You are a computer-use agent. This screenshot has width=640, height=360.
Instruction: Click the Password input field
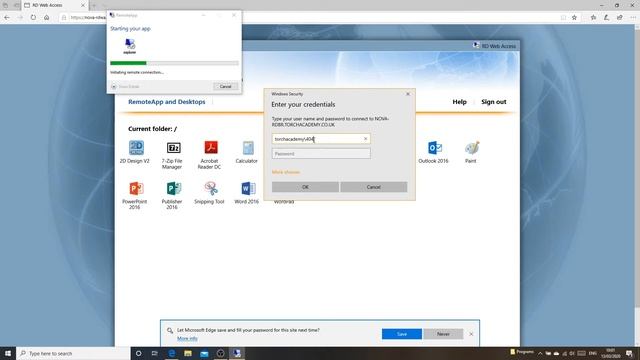pos(321,153)
